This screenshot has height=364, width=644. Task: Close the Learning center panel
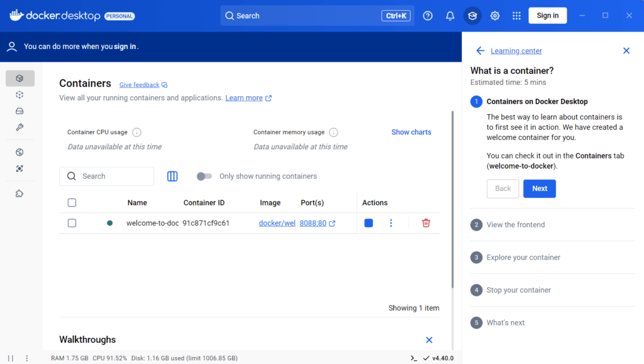click(x=626, y=50)
